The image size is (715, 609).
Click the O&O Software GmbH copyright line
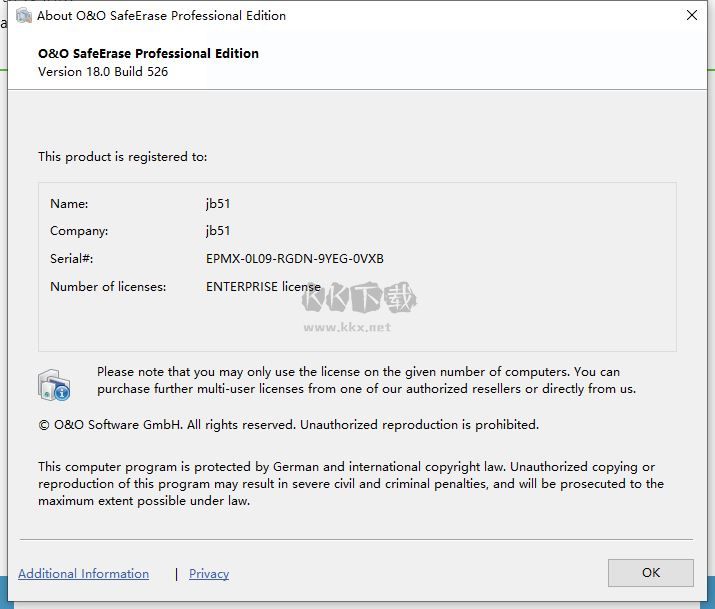coord(288,425)
